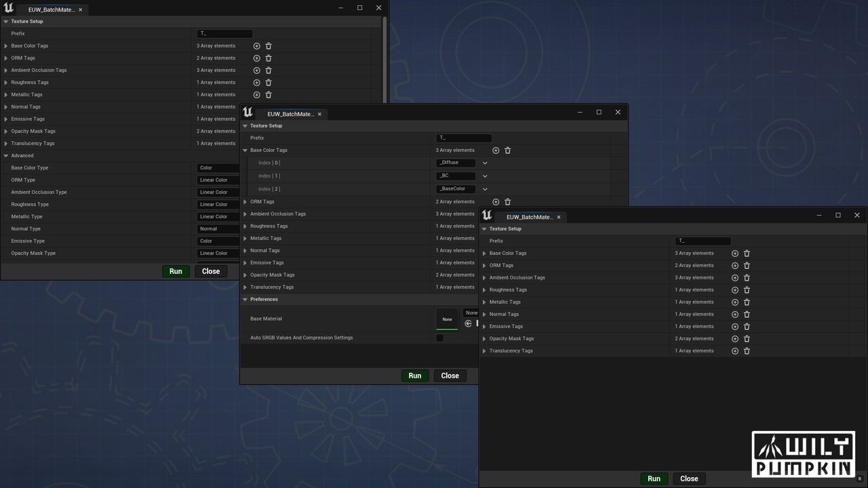Add element to Base Color Tags in left window
Image resolution: width=868 pixels, height=488 pixels.
[x=256, y=46]
